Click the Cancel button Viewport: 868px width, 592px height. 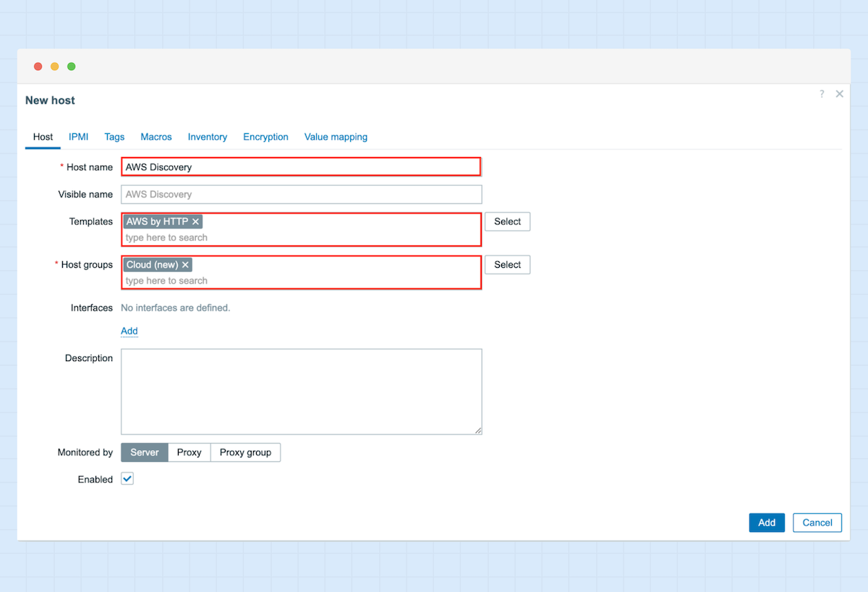(x=817, y=523)
